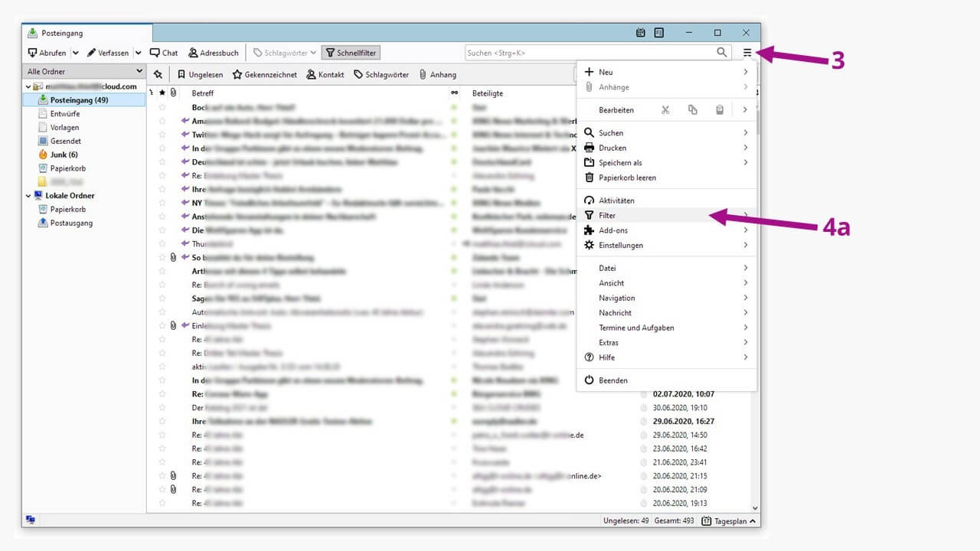Click the Beenden menu item

pyautogui.click(x=612, y=380)
